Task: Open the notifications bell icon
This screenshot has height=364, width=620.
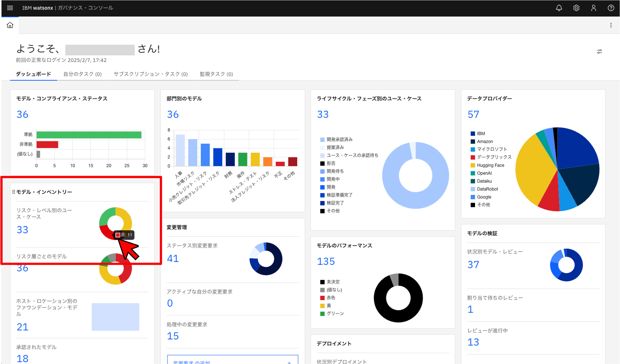Action: click(x=559, y=8)
